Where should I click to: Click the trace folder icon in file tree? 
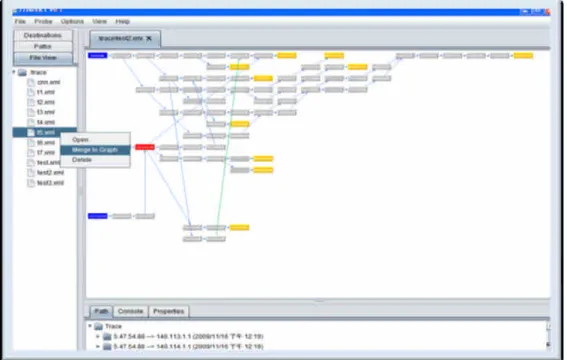point(22,72)
